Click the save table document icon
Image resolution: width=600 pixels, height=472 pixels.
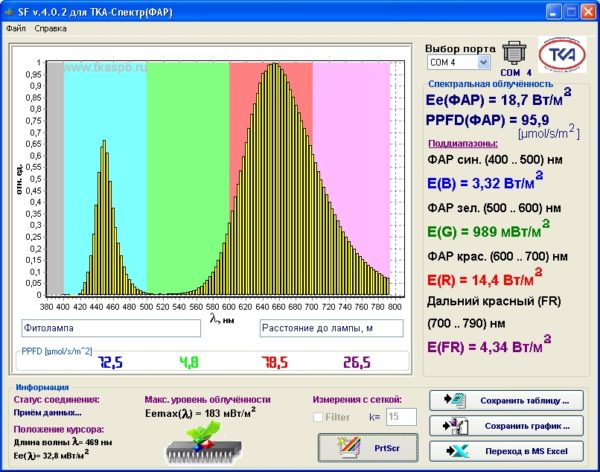tap(455, 400)
